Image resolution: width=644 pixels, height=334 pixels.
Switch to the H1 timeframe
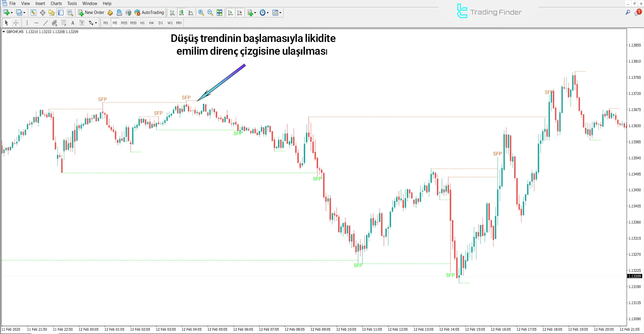pos(142,23)
